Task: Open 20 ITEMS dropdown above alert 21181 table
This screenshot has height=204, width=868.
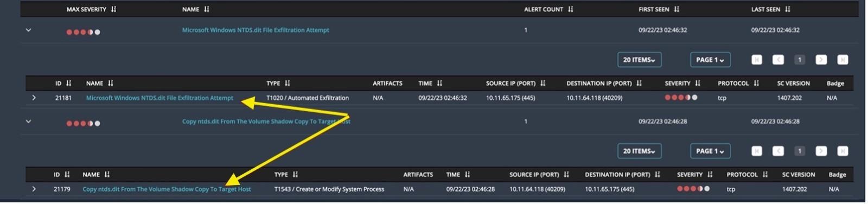Action: click(x=639, y=60)
